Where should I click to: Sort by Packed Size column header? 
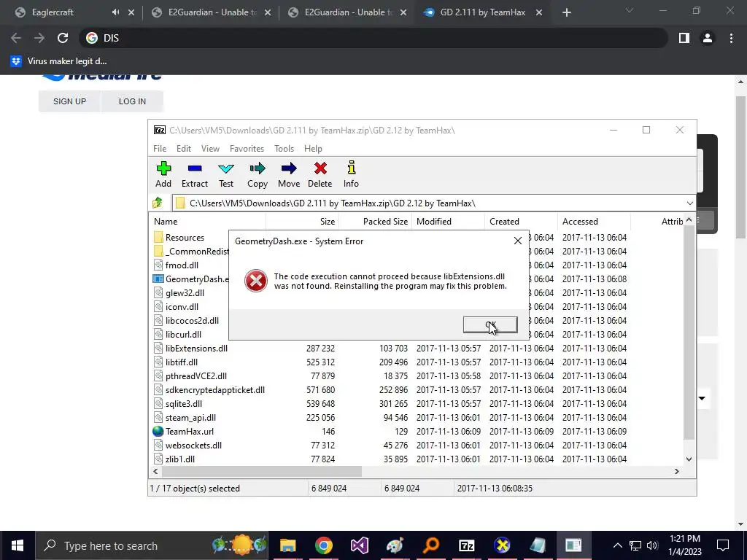pos(375,222)
